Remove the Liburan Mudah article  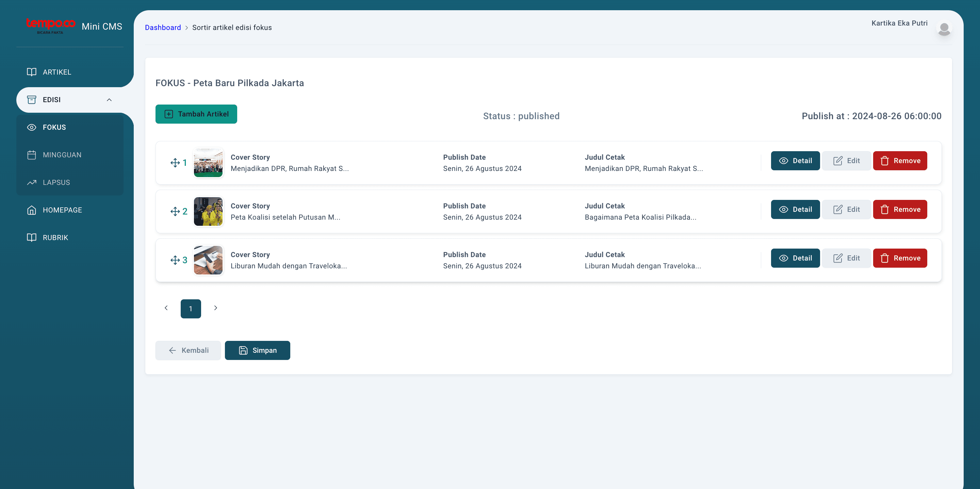click(x=900, y=258)
